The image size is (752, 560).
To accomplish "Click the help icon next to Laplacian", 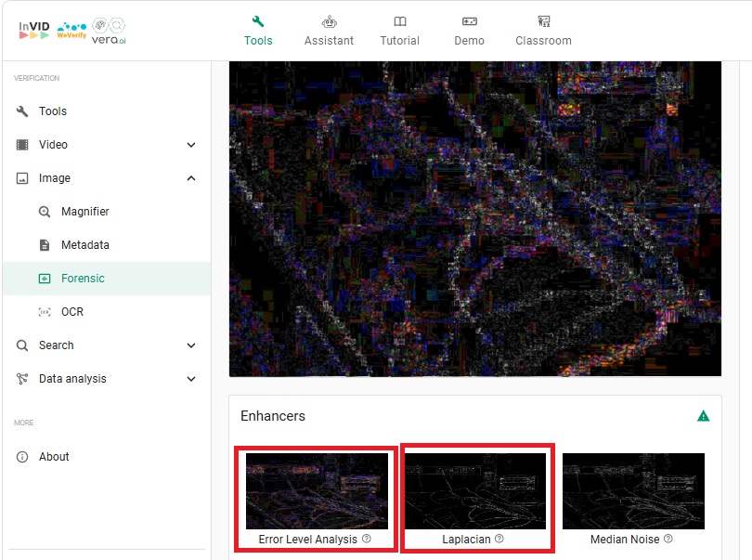I will point(499,539).
